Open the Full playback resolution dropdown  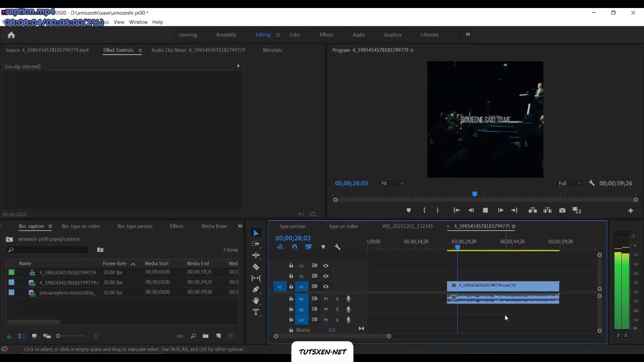(x=570, y=183)
